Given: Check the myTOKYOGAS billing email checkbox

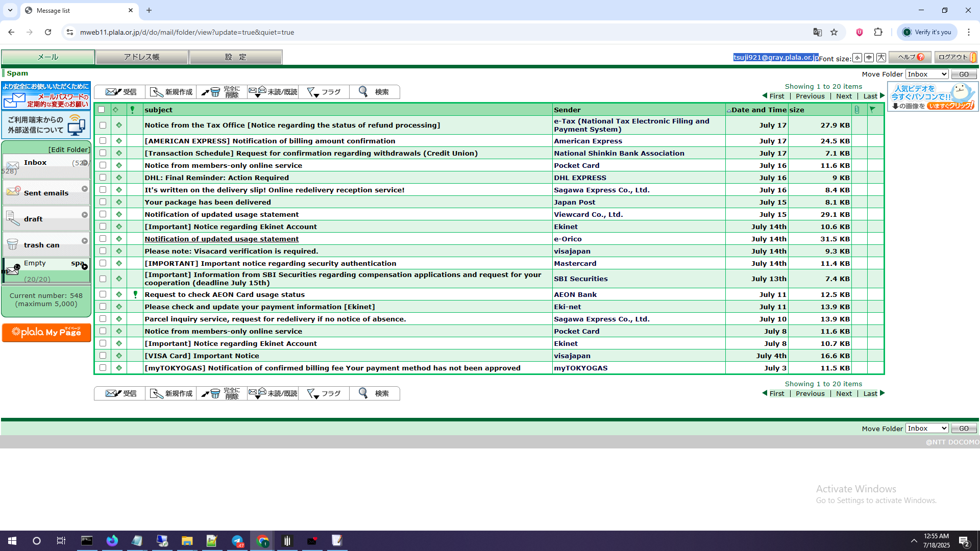Looking at the screenshot, I should (x=103, y=368).
